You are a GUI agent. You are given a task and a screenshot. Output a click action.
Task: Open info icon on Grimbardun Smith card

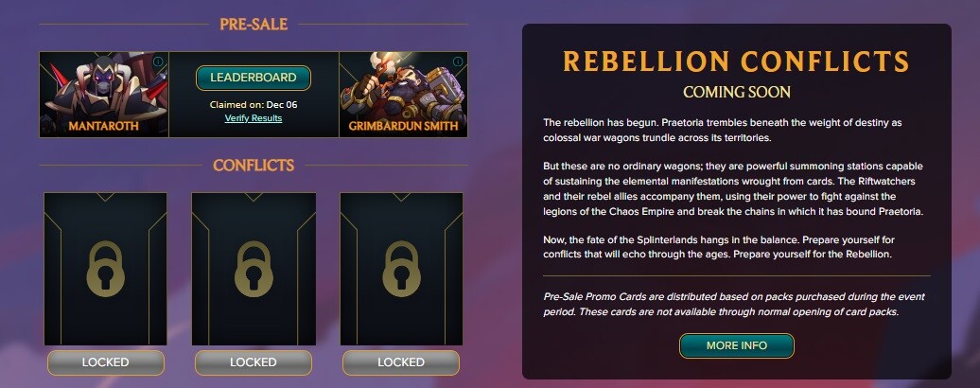coord(458,62)
